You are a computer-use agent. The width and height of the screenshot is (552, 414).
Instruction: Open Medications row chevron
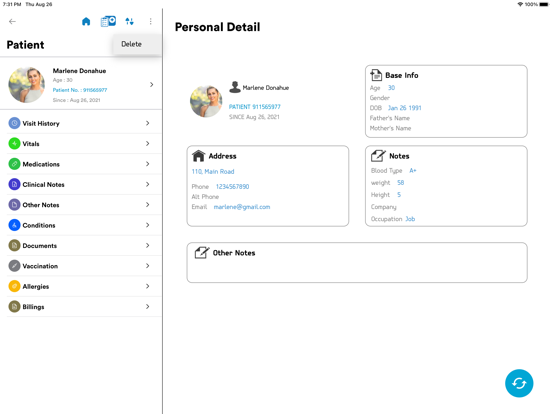(148, 164)
